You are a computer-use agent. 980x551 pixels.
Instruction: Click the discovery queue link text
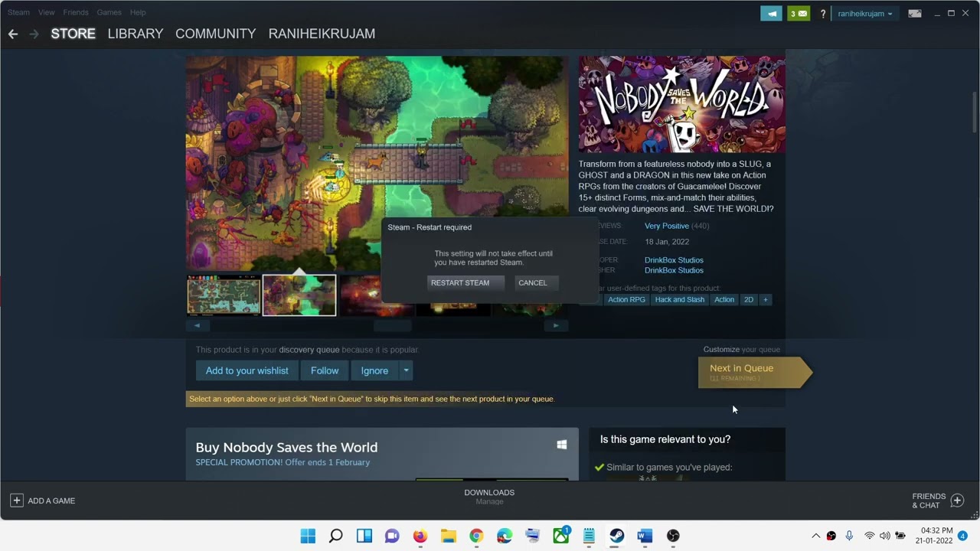tap(309, 350)
